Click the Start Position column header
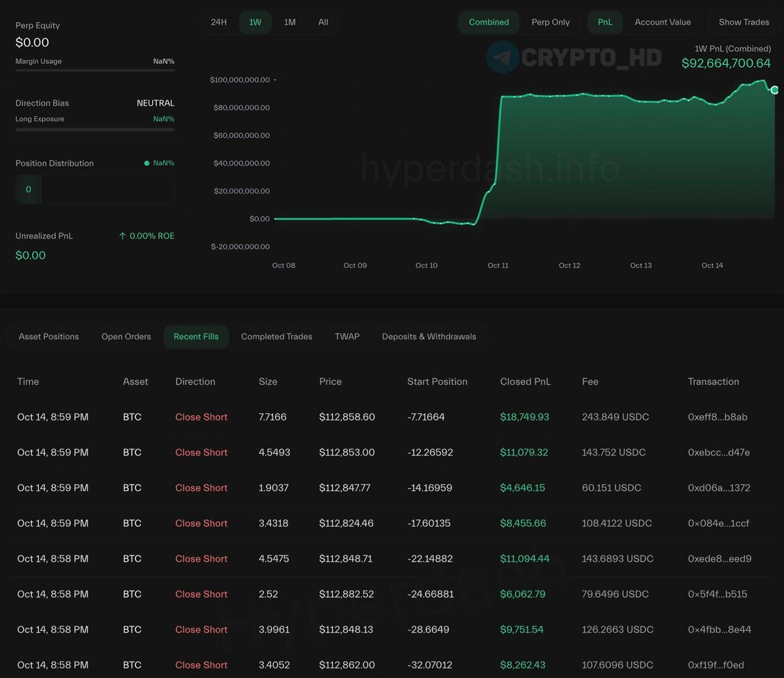Image resolution: width=784 pixels, height=678 pixels. [x=437, y=382]
